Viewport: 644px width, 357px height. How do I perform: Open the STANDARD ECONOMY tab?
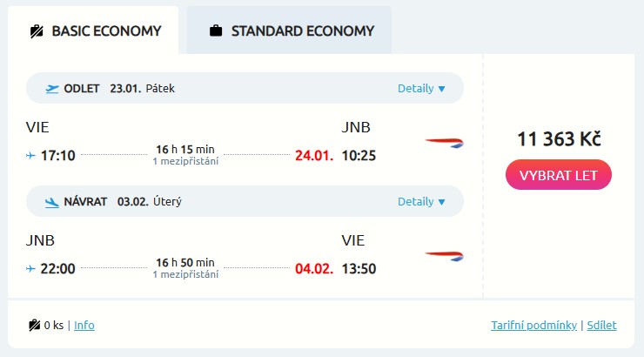(x=289, y=31)
